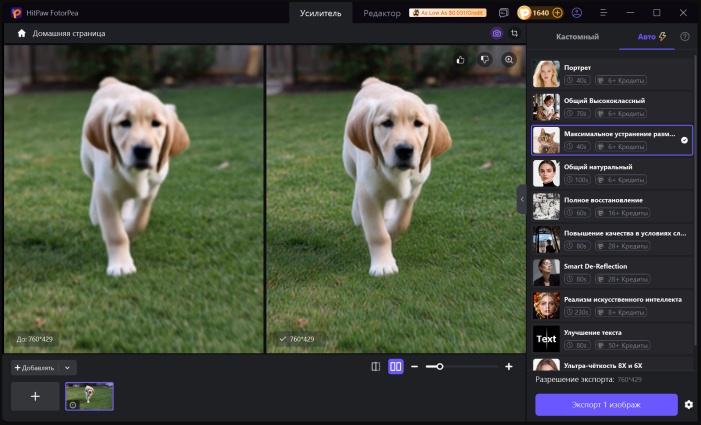The height and width of the screenshot is (425, 701).
Task: Choose the Ультра-чёткость 8X и 6X model
Action: (x=612, y=364)
